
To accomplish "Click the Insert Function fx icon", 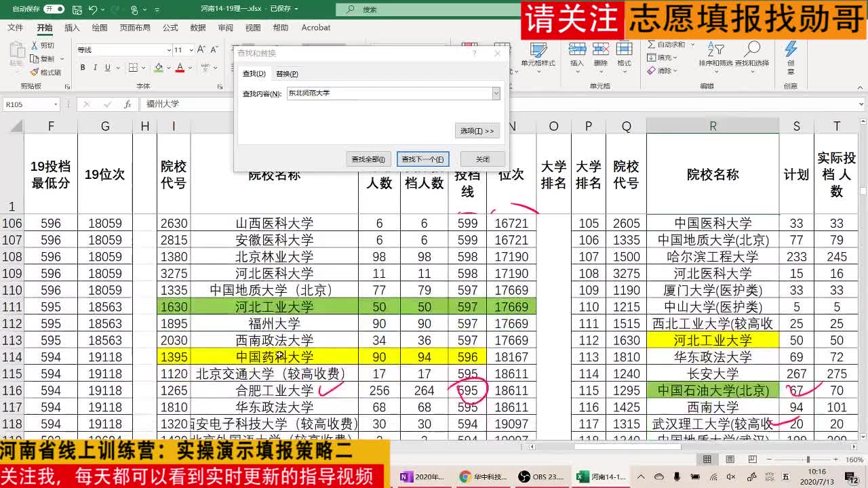I will 127,104.
